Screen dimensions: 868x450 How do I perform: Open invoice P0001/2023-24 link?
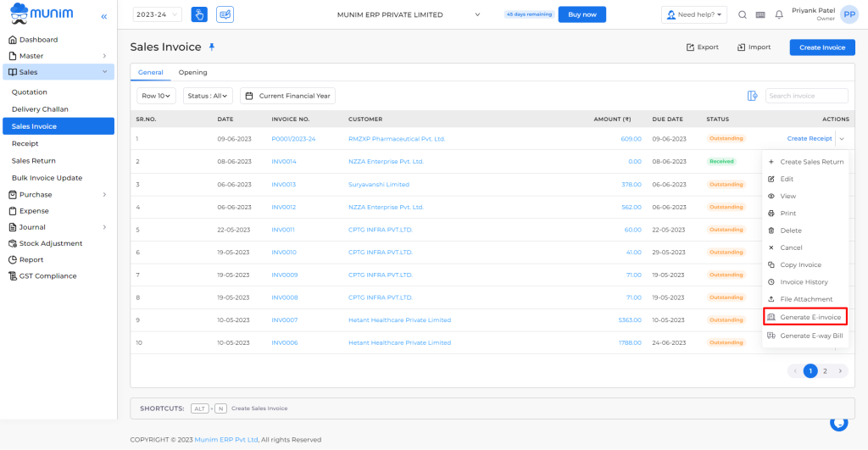pyautogui.click(x=293, y=139)
